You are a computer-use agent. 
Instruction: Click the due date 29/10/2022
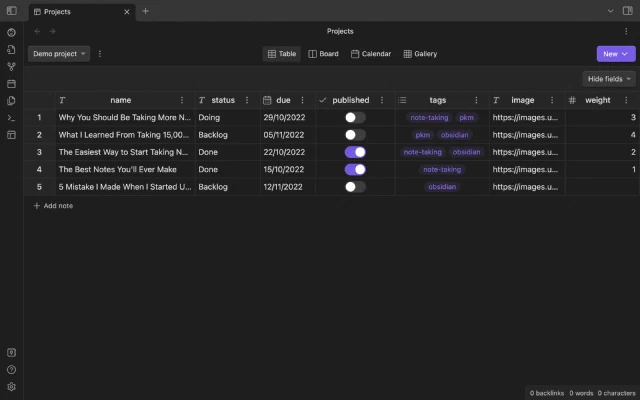(x=284, y=118)
